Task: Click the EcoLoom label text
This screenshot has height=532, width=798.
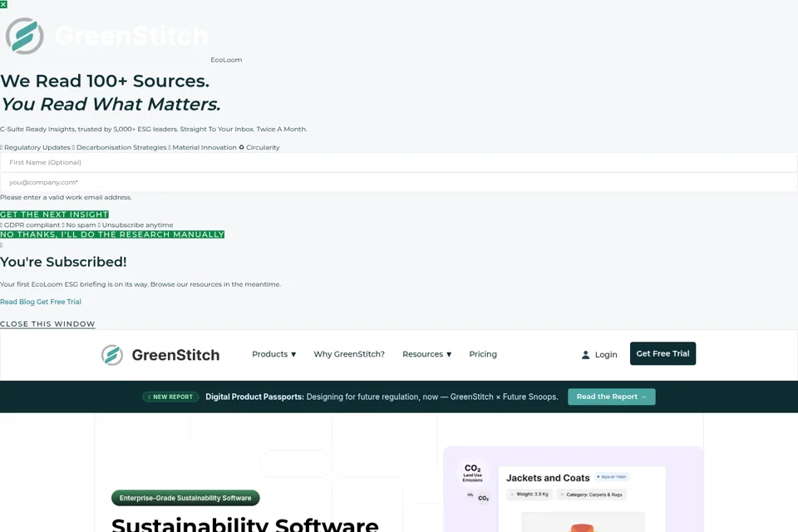Action: click(226, 60)
